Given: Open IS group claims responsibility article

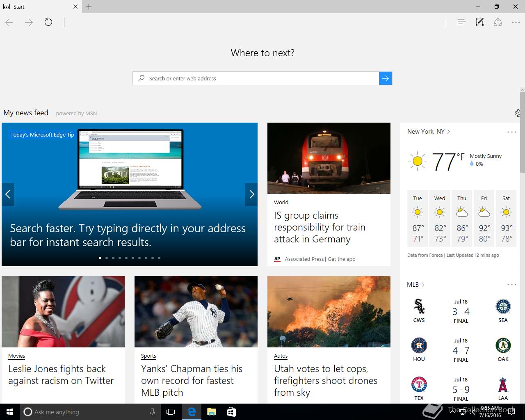Looking at the screenshot, I should tap(320, 227).
